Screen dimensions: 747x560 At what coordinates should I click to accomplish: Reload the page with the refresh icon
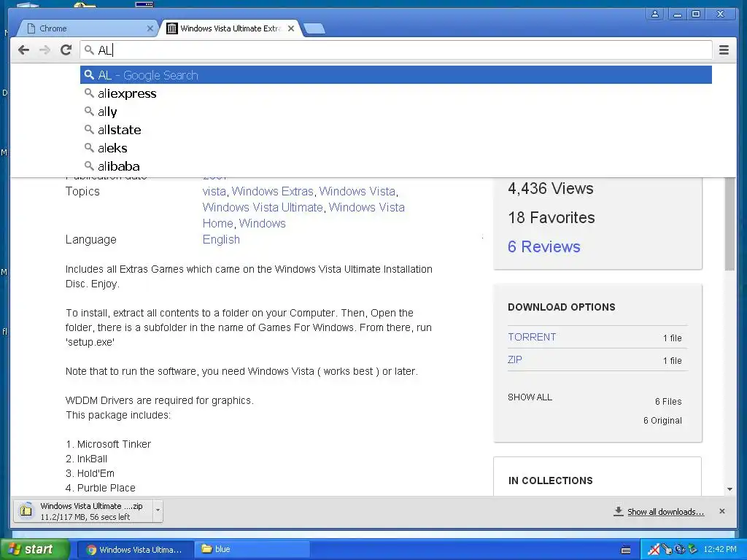point(66,50)
